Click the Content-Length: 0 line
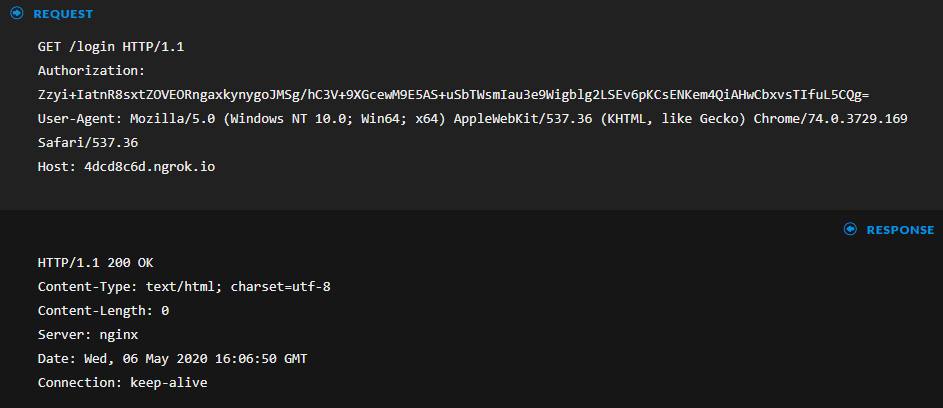This screenshot has height=408, width=943. 103,310
